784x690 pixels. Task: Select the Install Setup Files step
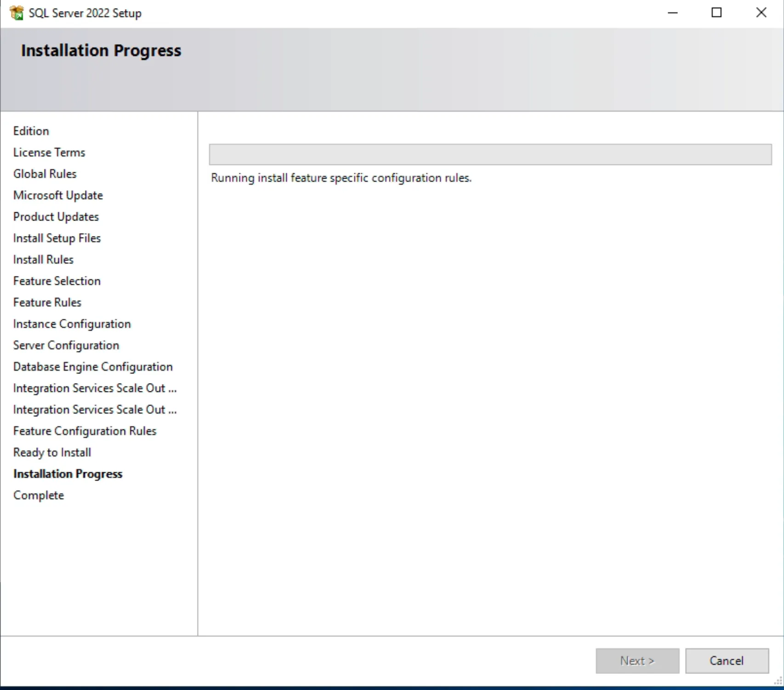point(57,238)
